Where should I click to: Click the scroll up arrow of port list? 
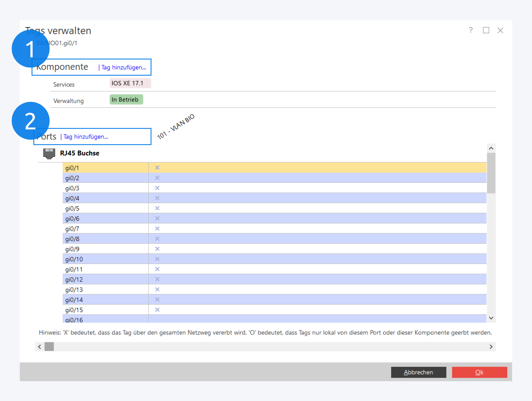point(491,148)
